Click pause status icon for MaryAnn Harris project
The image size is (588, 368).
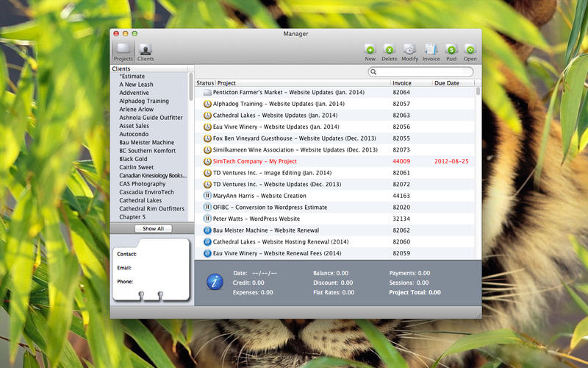[207, 196]
